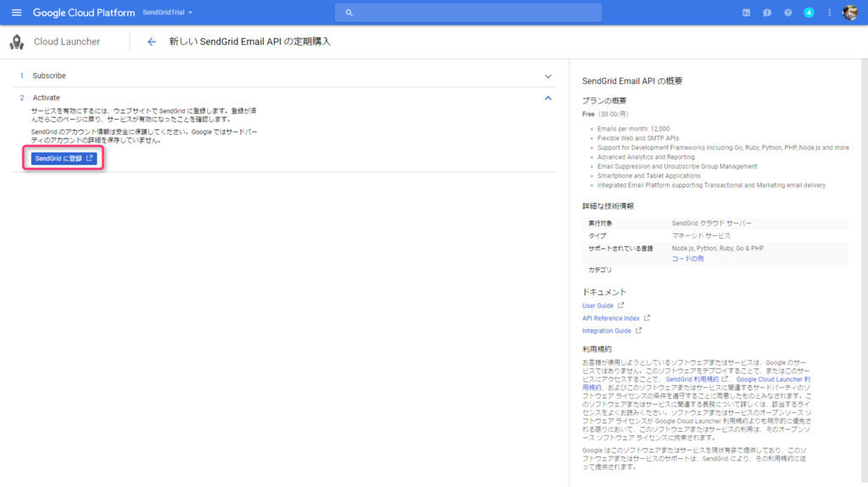This screenshot has width=868, height=487.
Task: Open the コードの例 link
Action: coord(687,259)
